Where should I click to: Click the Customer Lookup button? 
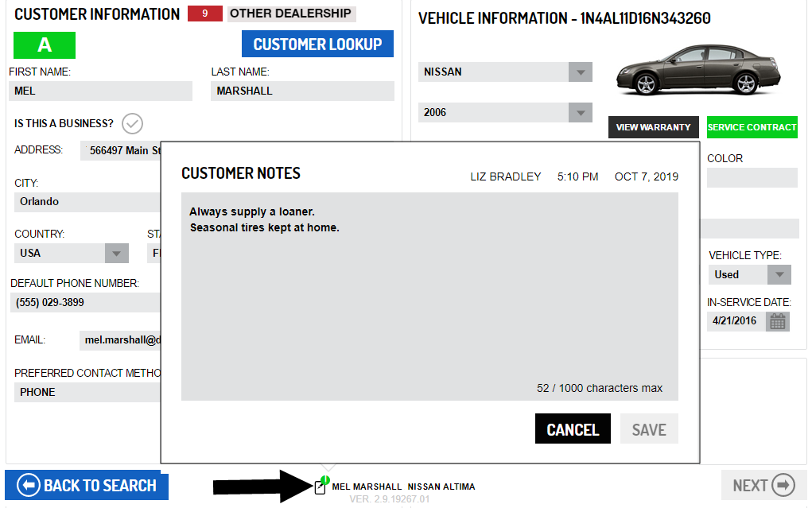pyautogui.click(x=317, y=45)
